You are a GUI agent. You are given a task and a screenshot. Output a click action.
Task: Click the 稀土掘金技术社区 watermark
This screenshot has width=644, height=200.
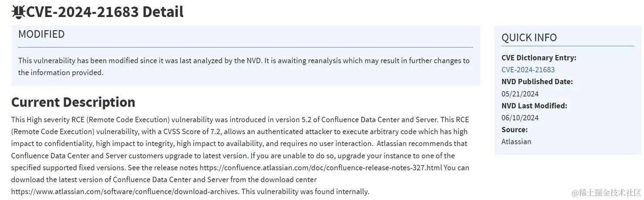click(x=607, y=192)
